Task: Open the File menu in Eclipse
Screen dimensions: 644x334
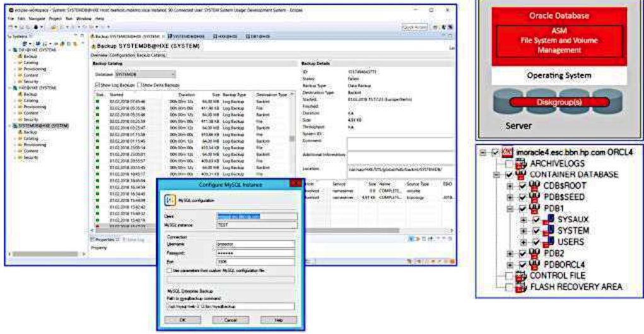Action: [x=11, y=19]
